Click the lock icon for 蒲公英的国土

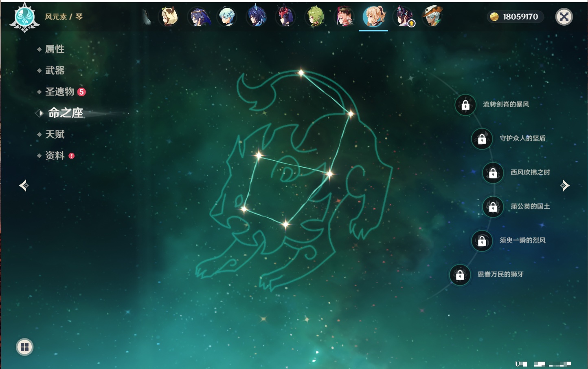pyautogui.click(x=493, y=207)
